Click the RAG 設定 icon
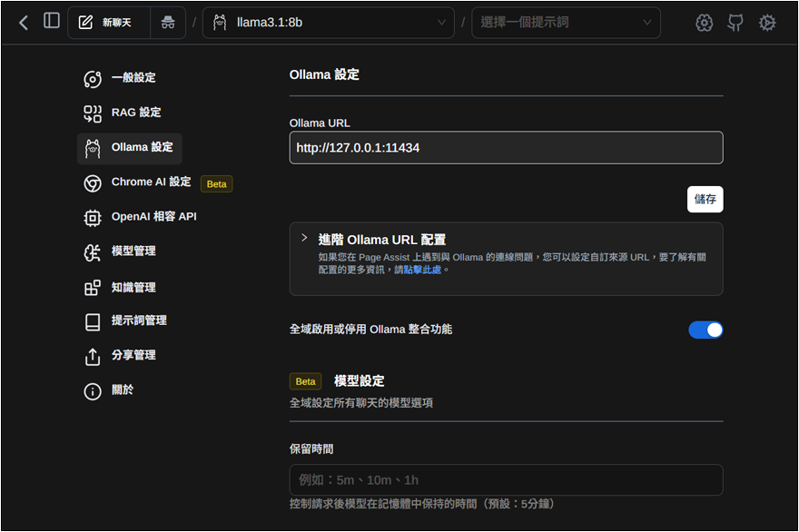799x532 pixels. tap(93, 113)
